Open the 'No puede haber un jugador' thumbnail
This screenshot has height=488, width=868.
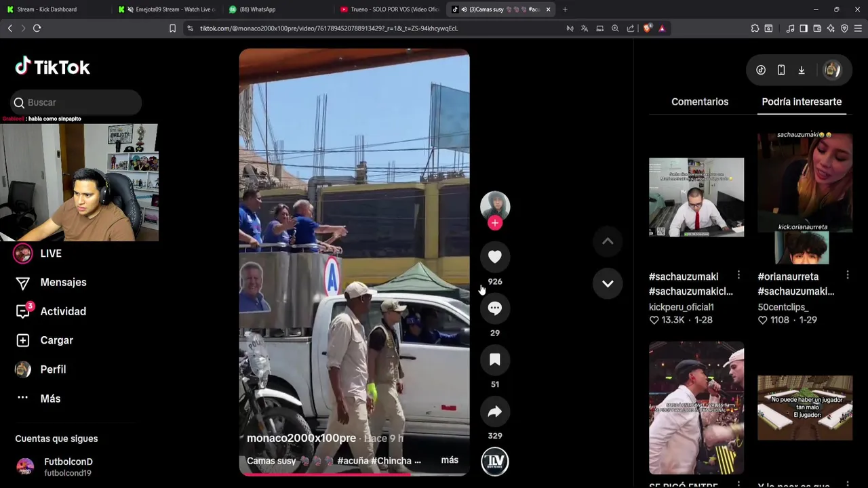coord(805,408)
